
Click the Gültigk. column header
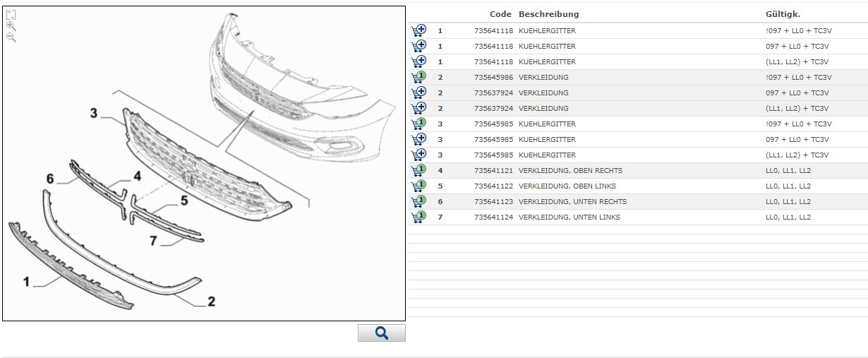(783, 14)
